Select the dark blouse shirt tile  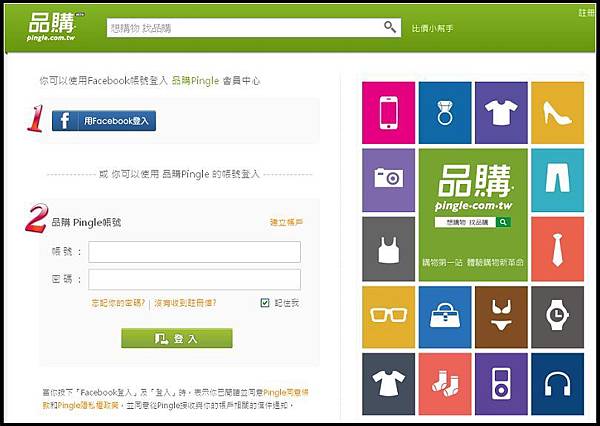[388, 384]
